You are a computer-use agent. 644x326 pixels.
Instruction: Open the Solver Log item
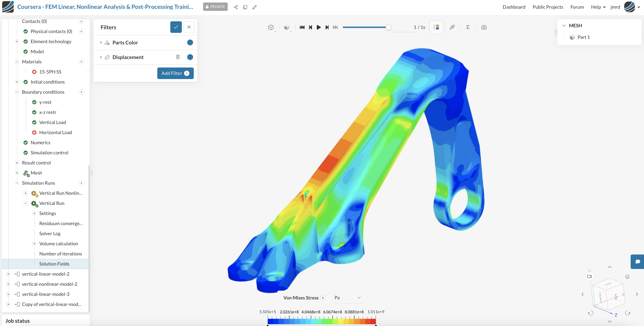50,233
